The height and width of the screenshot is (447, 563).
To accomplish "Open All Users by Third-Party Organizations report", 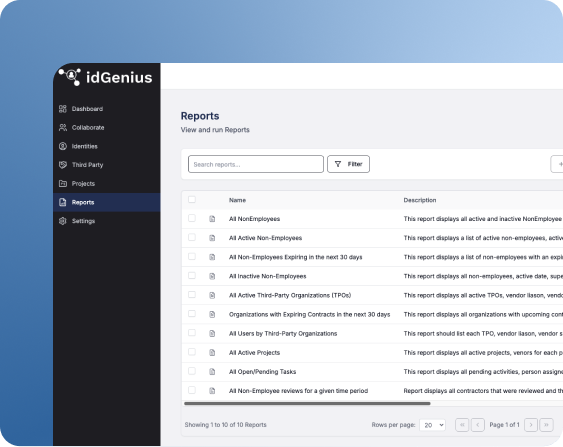I will click(283, 334).
